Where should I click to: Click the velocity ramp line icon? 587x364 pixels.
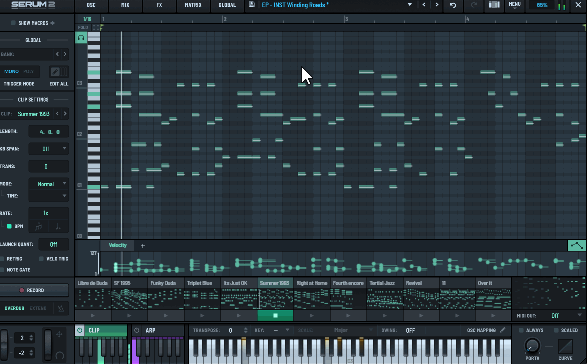tap(577, 246)
